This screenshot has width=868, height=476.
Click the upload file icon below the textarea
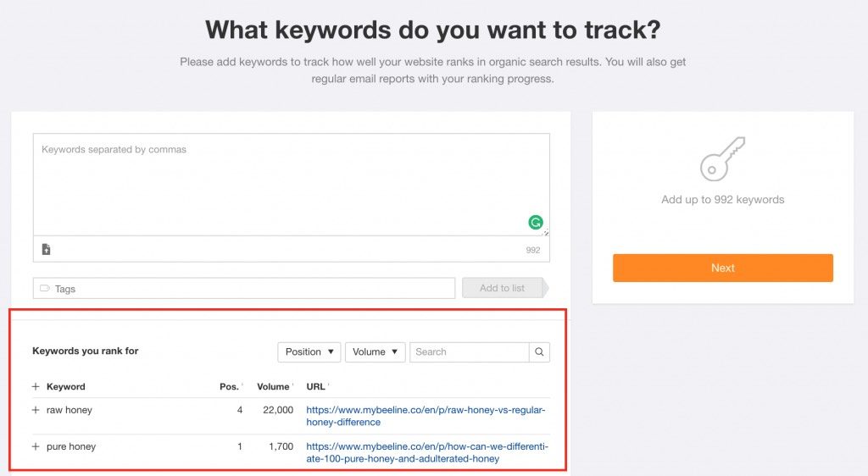point(46,249)
